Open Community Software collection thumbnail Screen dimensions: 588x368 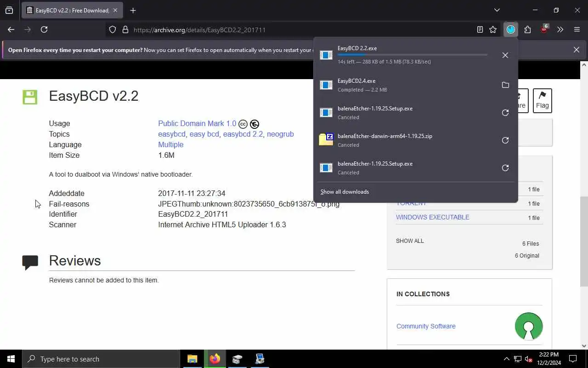(529, 326)
